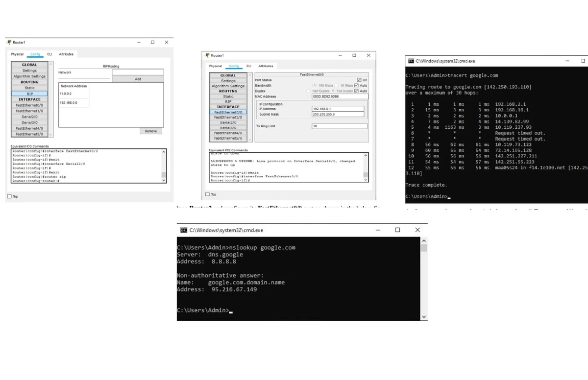Viewport: 588px width, 380px height.
Task: Open Static in FastEthernet0/0 window sidebar
Action: [x=228, y=96]
